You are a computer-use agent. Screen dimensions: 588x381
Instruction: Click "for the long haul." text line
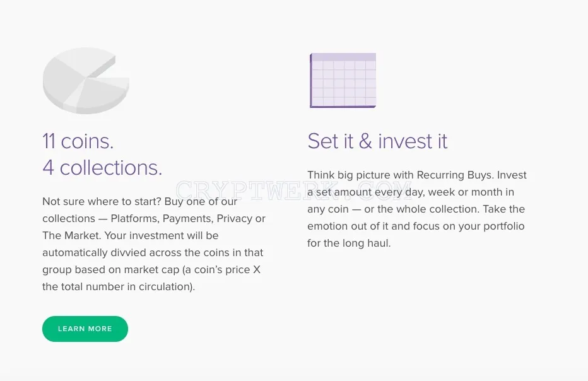pyautogui.click(x=349, y=243)
